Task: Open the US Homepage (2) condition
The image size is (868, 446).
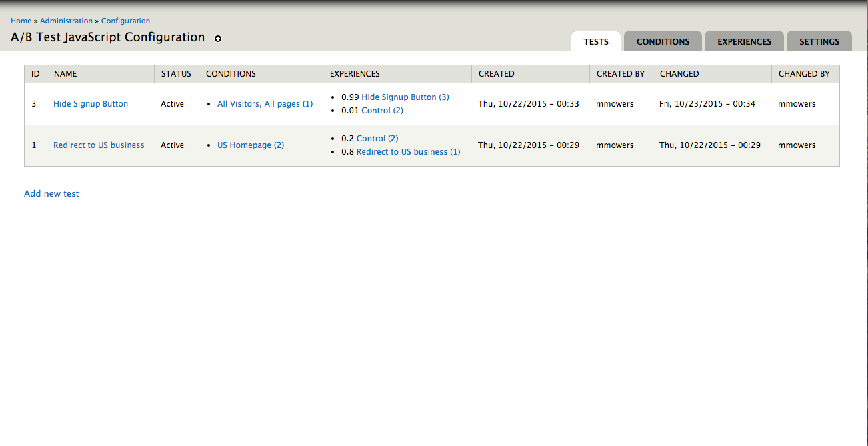Action: pos(251,145)
